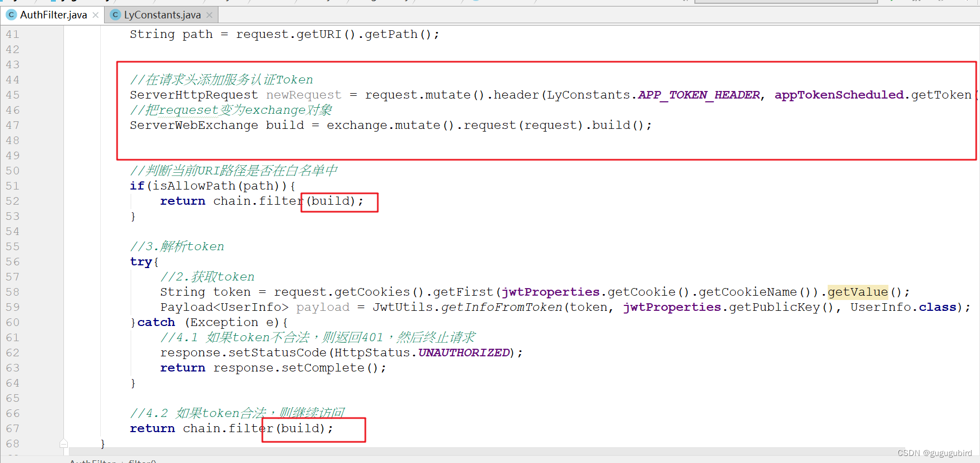Click the return keyword on line 67

[x=152, y=428]
